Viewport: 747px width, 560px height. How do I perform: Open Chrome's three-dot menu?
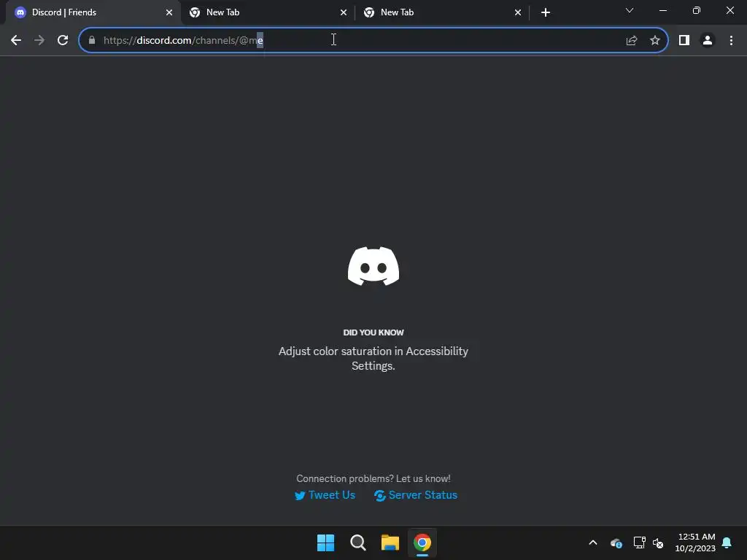point(731,41)
